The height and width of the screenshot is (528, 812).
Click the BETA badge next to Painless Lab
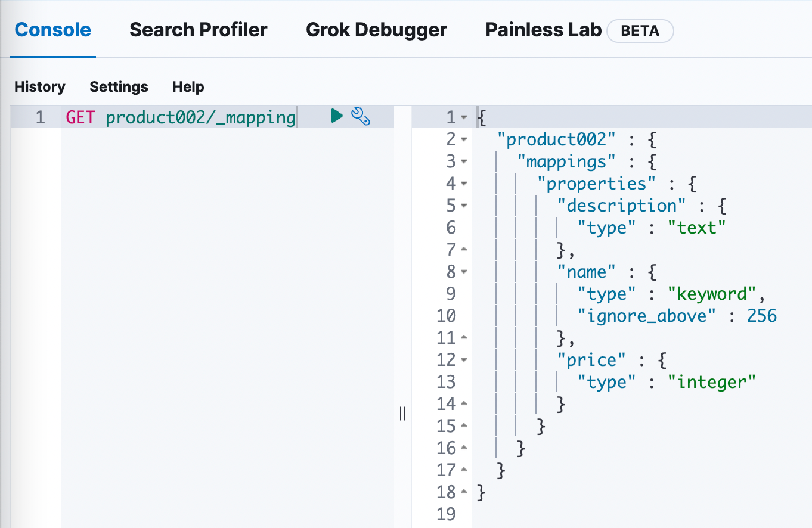(640, 31)
